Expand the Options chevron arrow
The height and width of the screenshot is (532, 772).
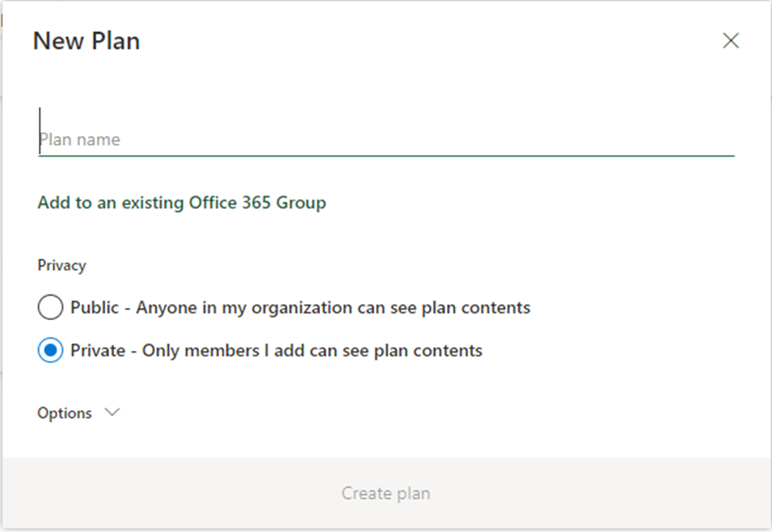[112, 412]
